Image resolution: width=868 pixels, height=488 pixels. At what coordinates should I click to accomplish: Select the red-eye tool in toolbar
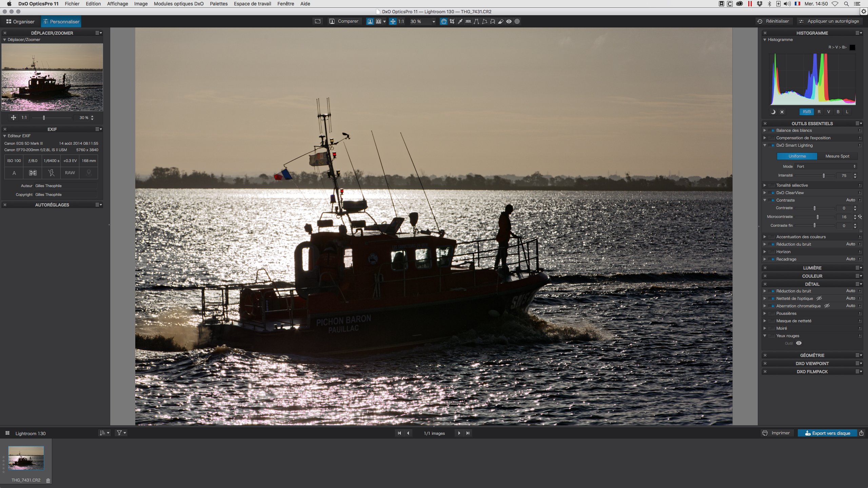[x=509, y=21]
